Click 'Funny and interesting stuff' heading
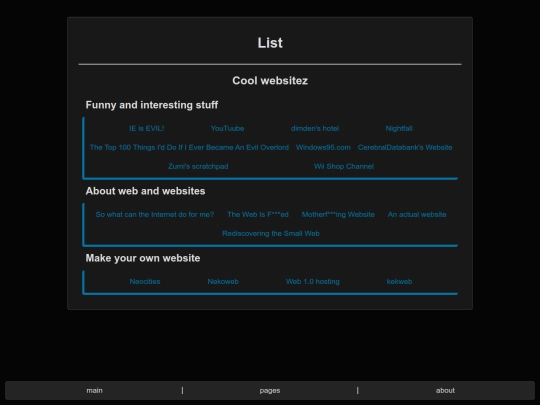 [x=152, y=105]
